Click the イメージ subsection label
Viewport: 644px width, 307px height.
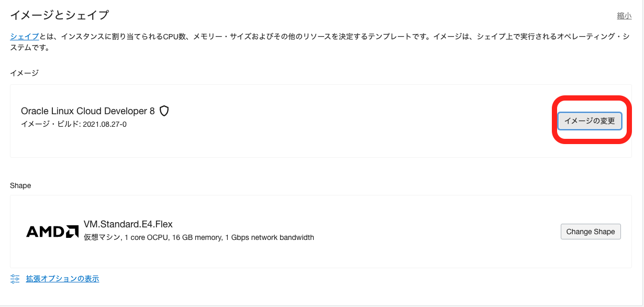tap(24, 73)
